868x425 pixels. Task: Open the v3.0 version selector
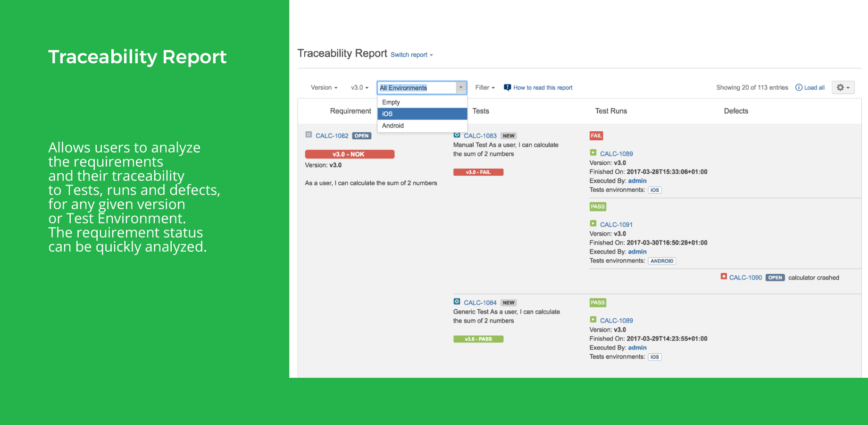point(359,87)
